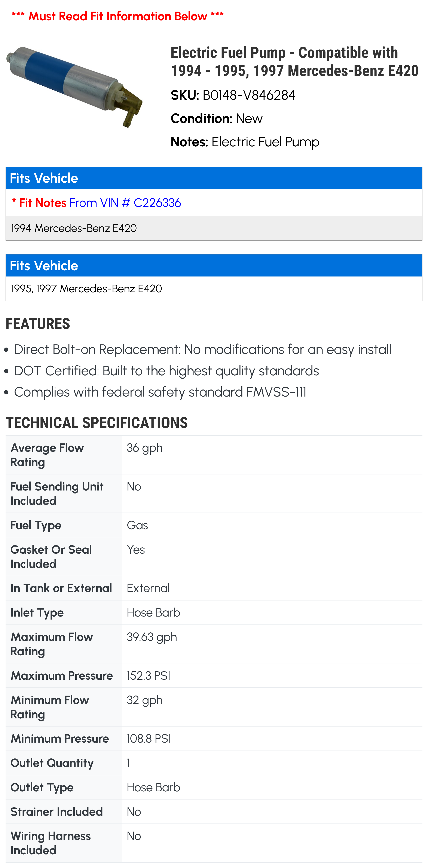
Task: Click the From VIN # C226336 fit note
Action: [x=125, y=203]
